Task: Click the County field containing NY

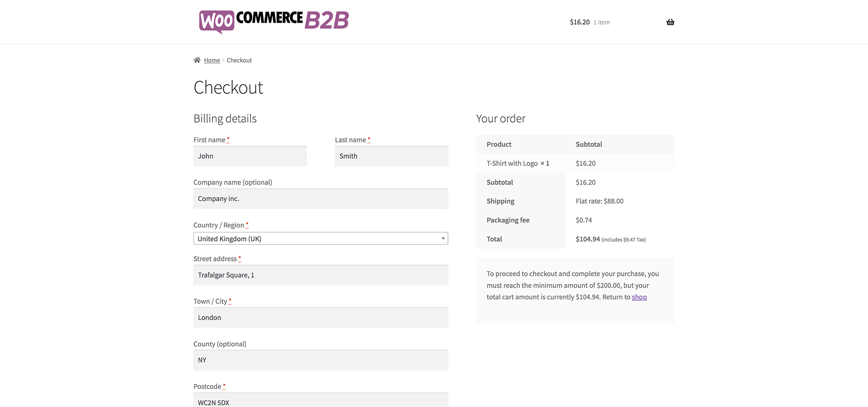Action: pos(321,360)
